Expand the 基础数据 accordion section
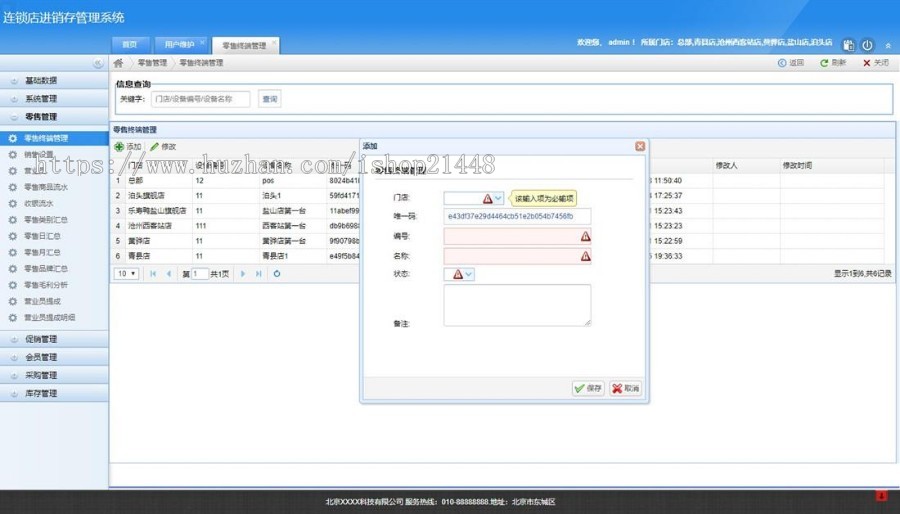Screen dimensions: 900x514 tap(54, 81)
